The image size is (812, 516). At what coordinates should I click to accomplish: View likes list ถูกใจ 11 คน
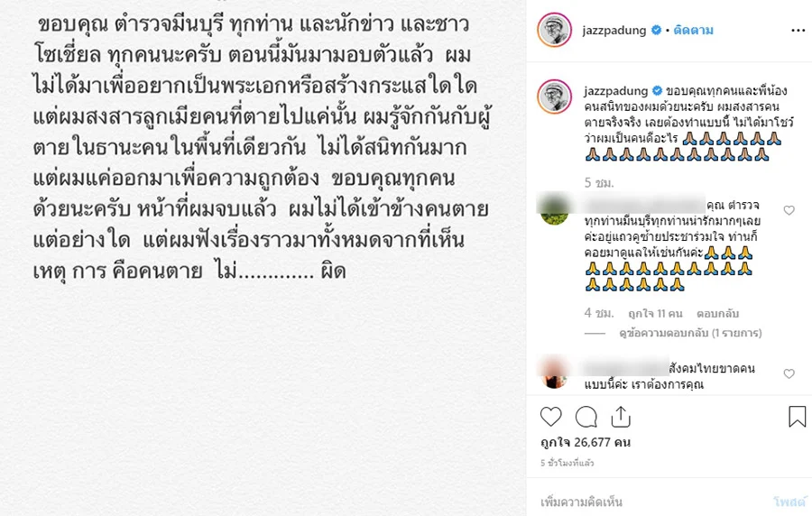[x=655, y=314]
